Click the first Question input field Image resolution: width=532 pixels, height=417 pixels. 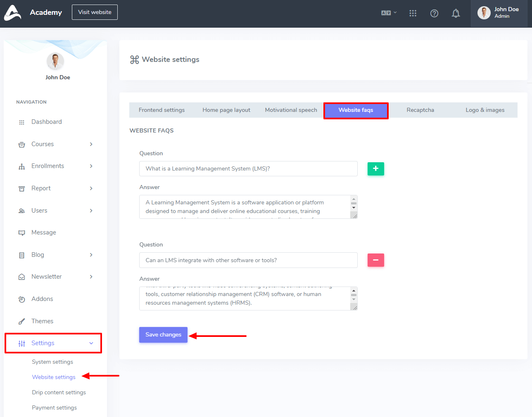(248, 169)
